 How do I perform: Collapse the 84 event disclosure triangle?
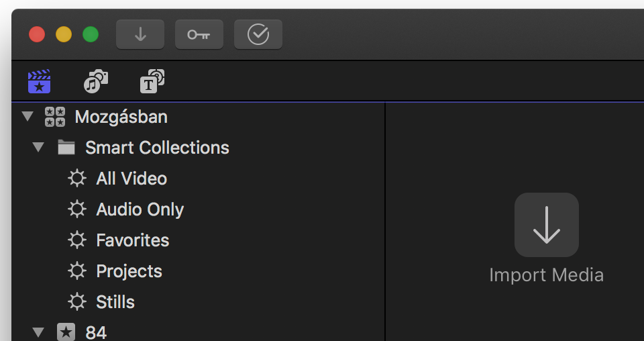tap(38, 332)
